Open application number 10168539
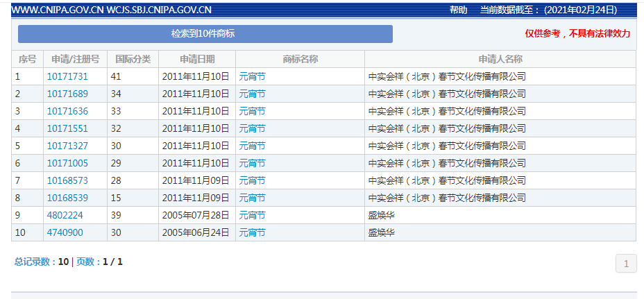 click(67, 198)
